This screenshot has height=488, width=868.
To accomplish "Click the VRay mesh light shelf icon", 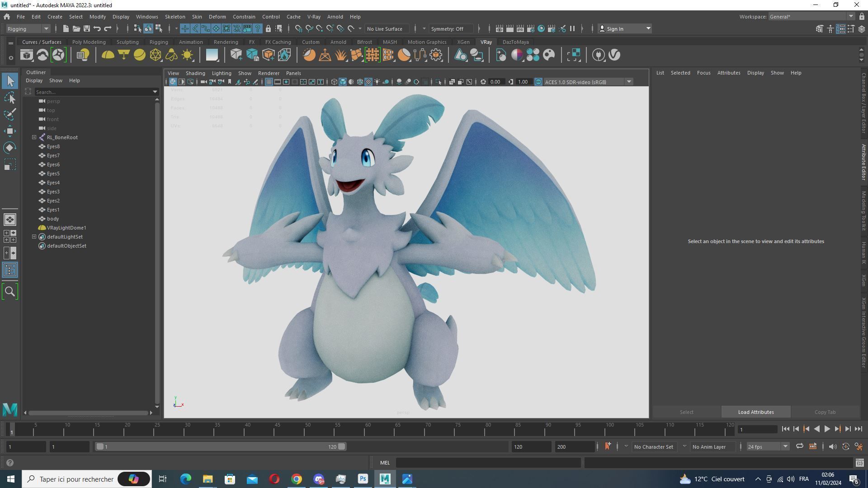I will pos(156,55).
